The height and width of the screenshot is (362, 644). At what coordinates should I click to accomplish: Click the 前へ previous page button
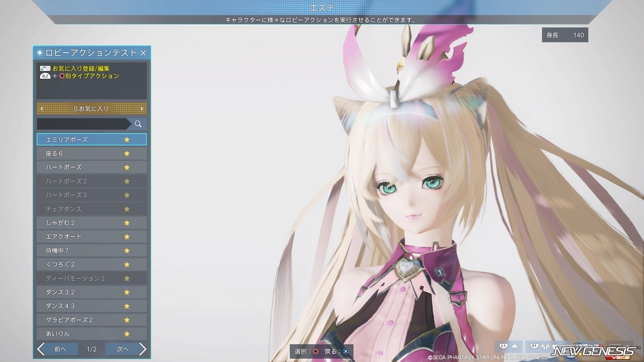pos(62,349)
